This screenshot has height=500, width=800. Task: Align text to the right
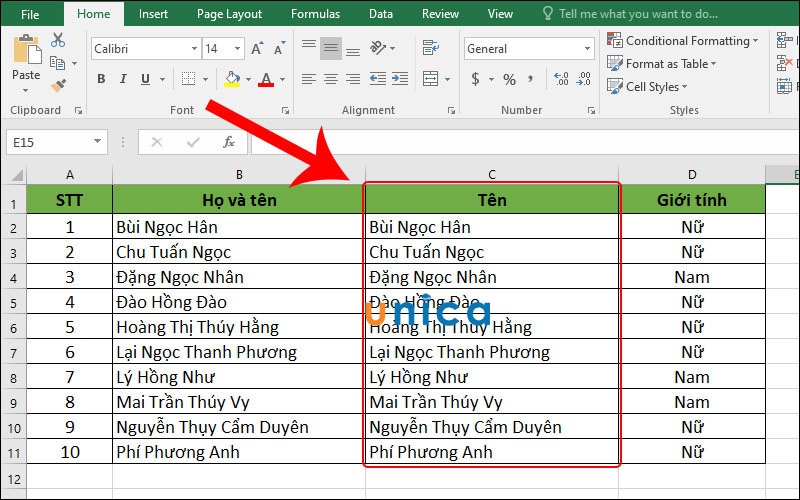tap(353, 79)
